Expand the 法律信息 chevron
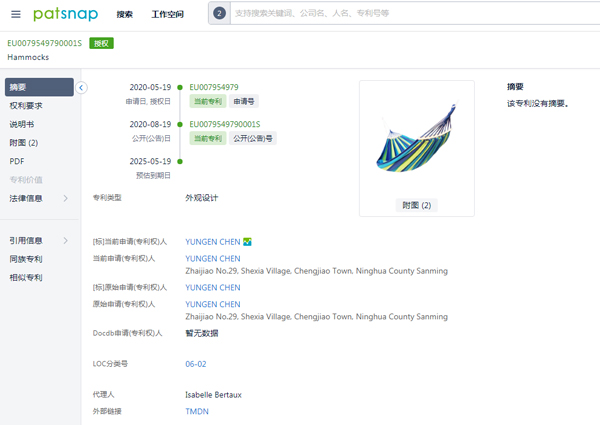This screenshot has height=425, width=600. click(65, 198)
